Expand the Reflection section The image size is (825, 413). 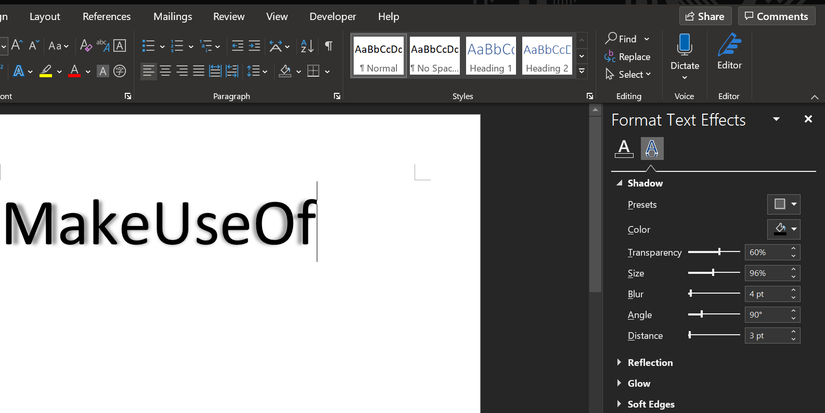(x=645, y=362)
